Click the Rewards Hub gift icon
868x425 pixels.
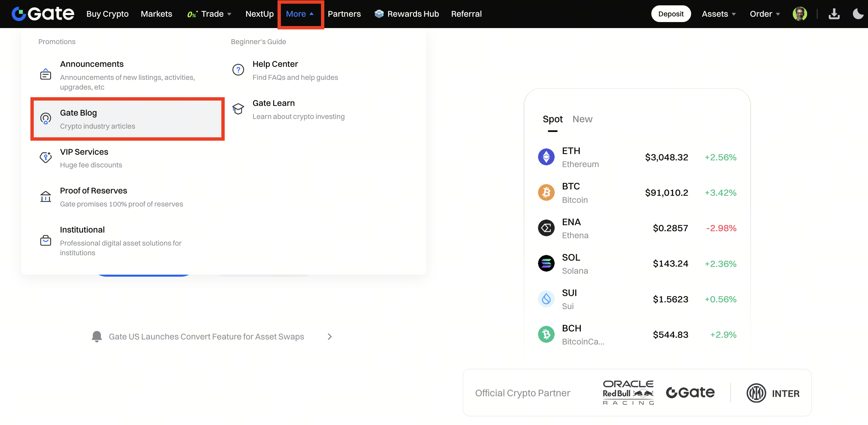[x=379, y=14]
